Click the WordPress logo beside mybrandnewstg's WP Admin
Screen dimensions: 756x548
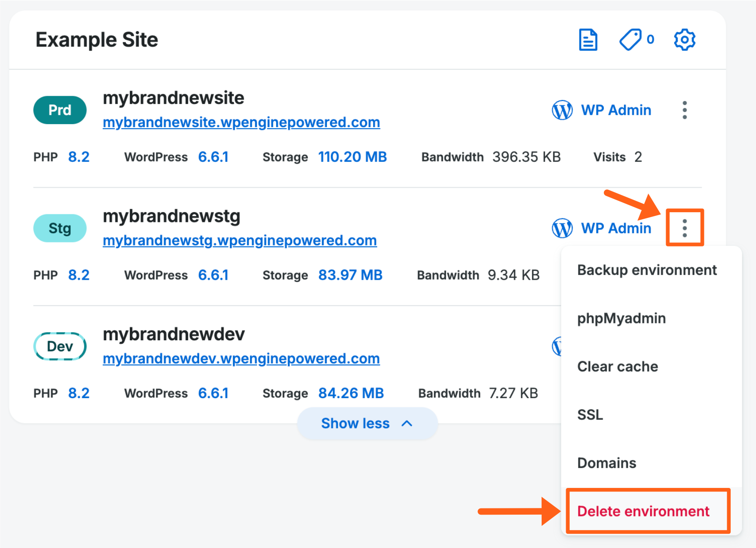[562, 228]
